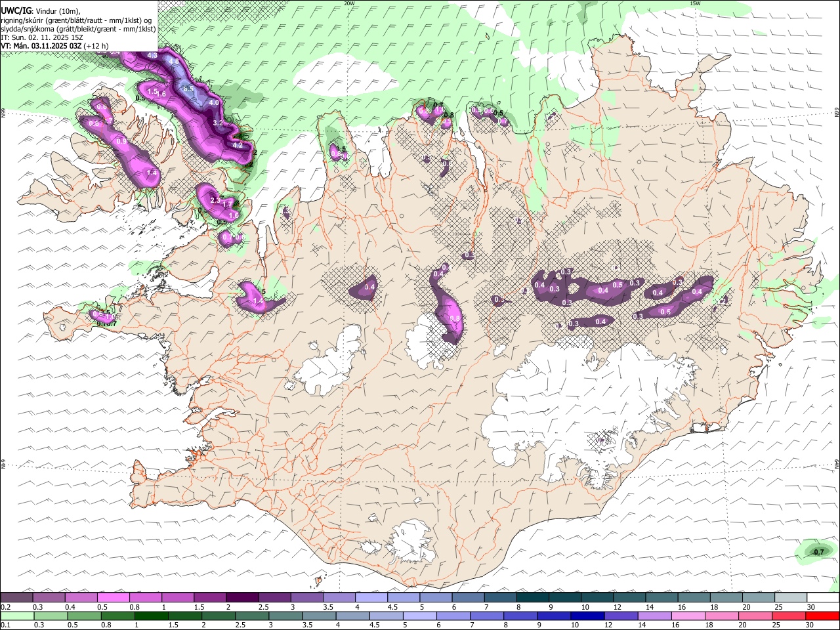Image resolution: width=840 pixels, height=630 pixels.
Task: Click the 15W longitude label
Action: pos(695,3)
